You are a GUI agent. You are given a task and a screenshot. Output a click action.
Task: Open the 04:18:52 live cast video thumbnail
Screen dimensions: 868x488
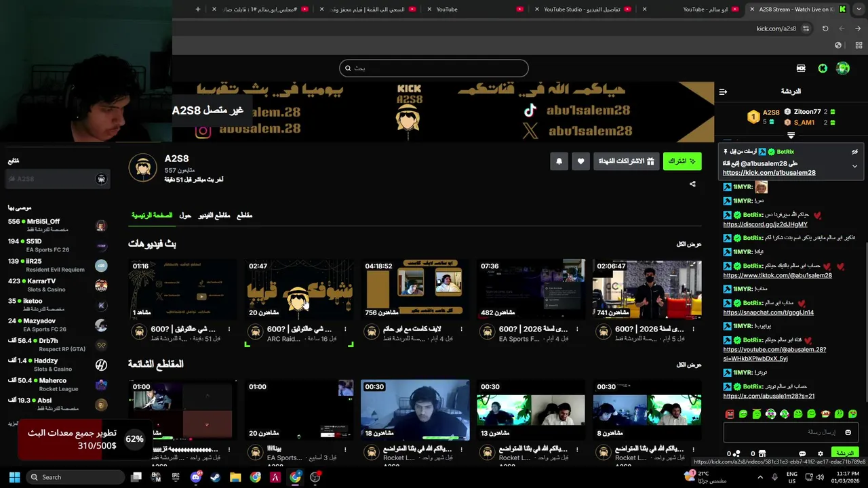click(x=415, y=289)
